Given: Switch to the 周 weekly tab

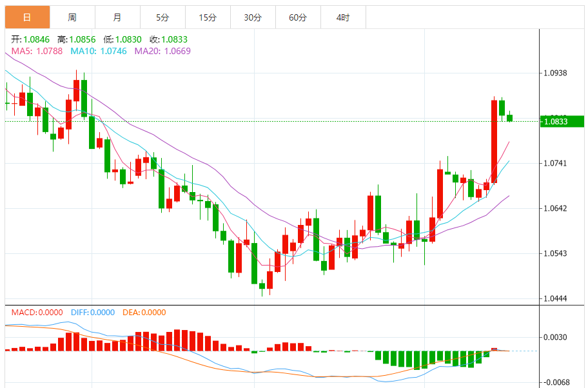Looking at the screenshot, I should [72, 17].
